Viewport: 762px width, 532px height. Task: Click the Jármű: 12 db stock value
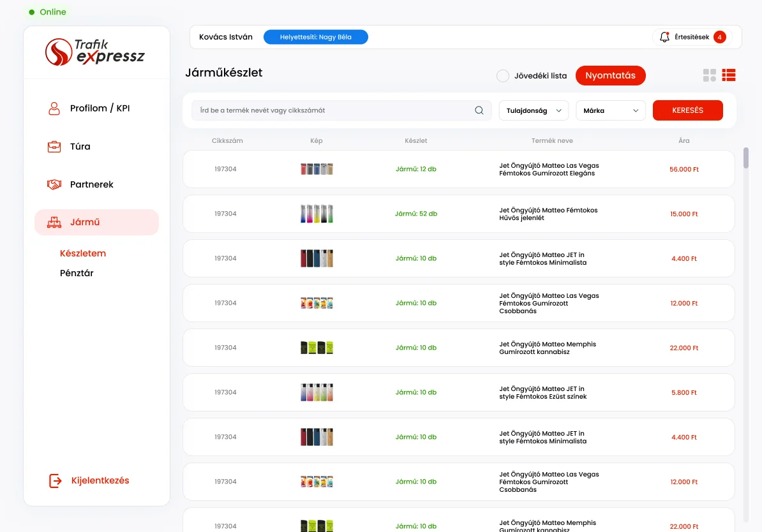[416, 169]
